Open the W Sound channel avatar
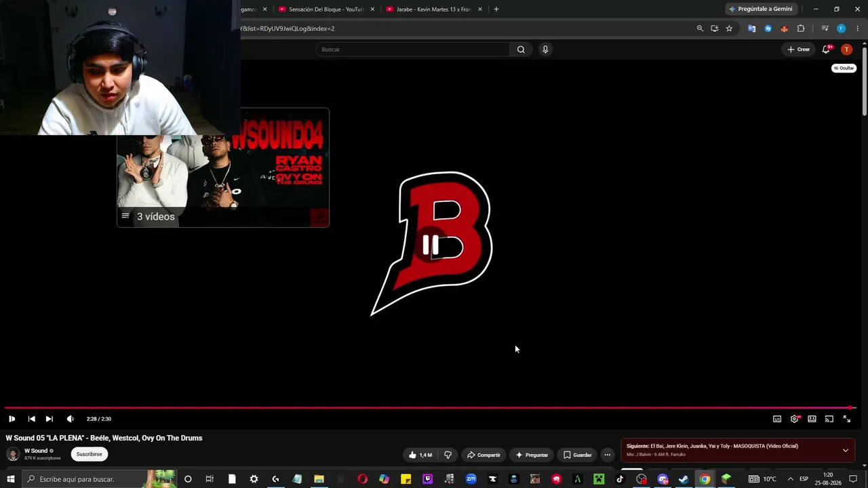The image size is (868, 488). pos(13,454)
